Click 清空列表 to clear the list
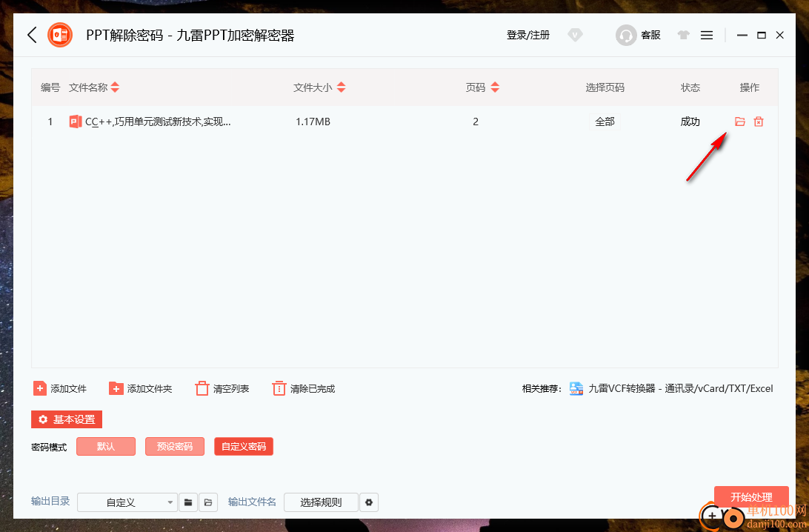 click(222, 388)
